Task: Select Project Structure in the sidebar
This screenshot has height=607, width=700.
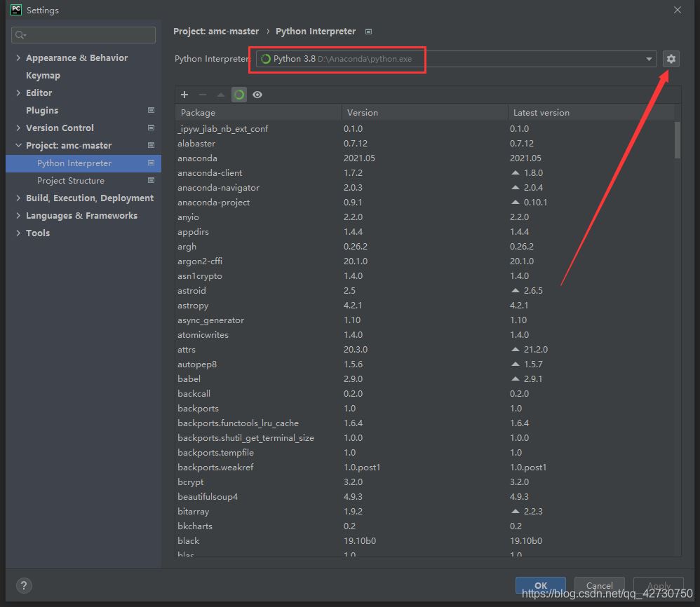Action: tap(71, 181)
